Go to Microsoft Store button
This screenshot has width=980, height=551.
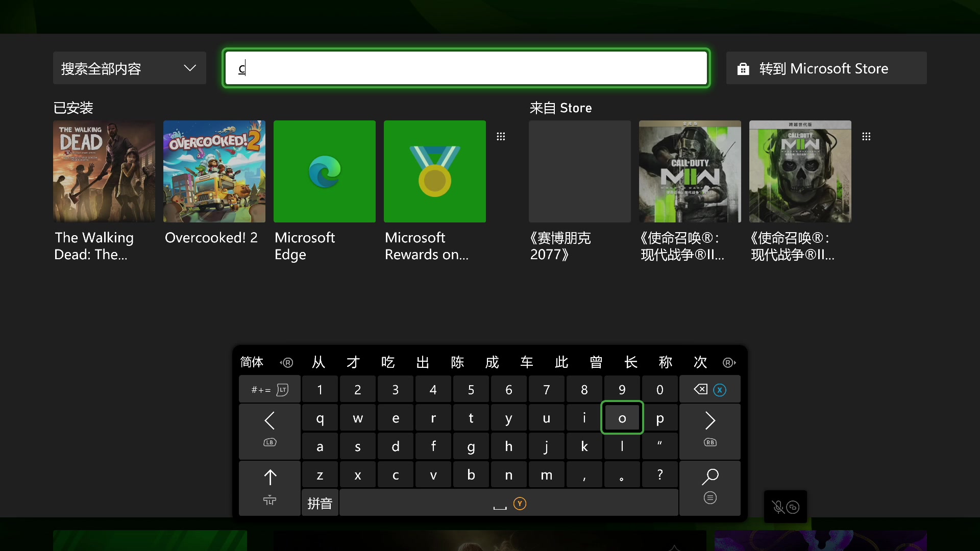point(826,68)
